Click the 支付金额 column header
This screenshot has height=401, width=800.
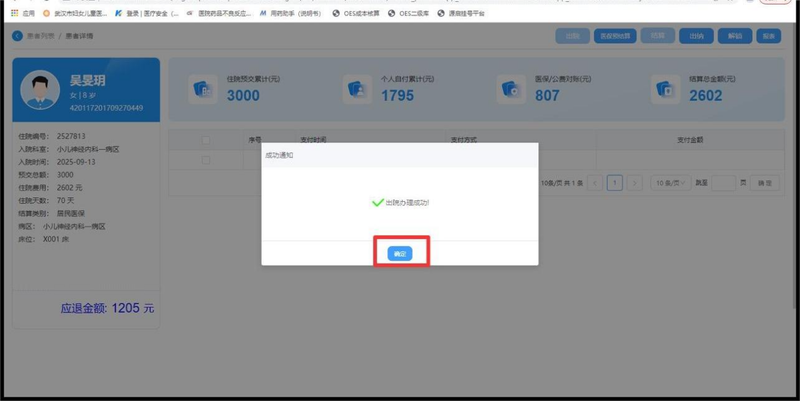click(690, 140)
